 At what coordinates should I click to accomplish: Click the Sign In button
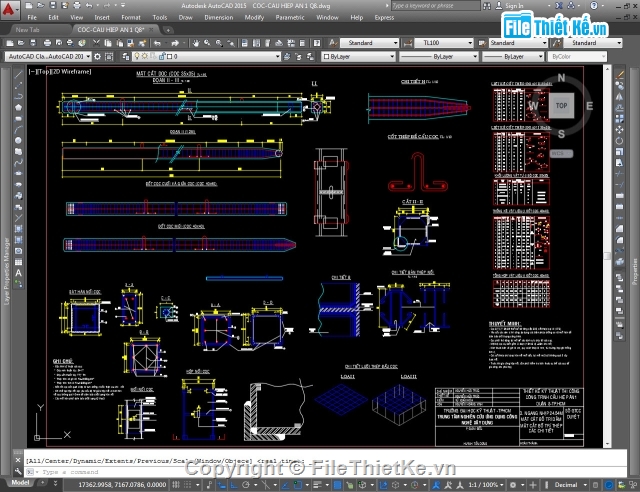tap(514, 6)
